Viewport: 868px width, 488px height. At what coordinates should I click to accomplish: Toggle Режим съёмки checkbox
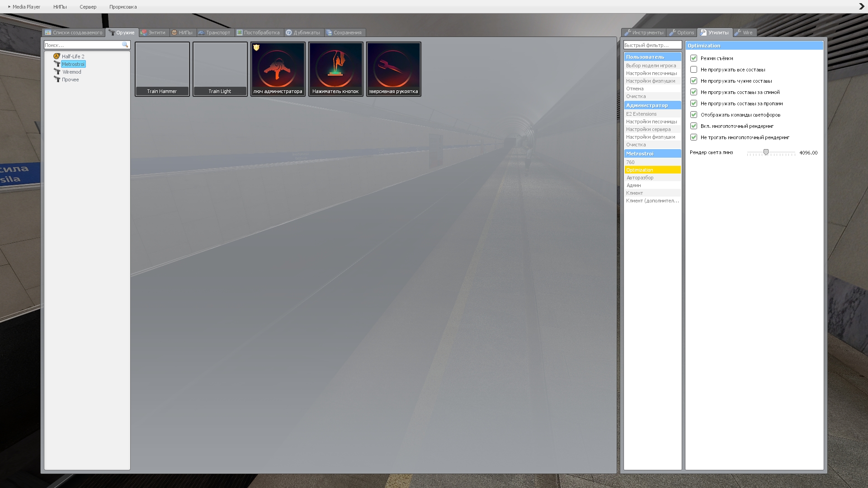(x=693, y=58)
